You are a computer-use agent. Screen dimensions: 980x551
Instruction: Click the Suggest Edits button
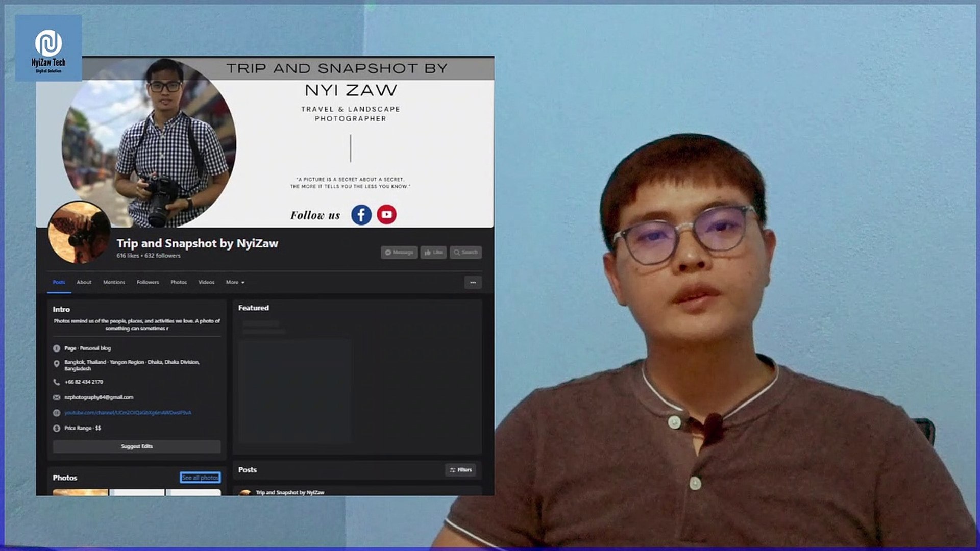[136, 446]
